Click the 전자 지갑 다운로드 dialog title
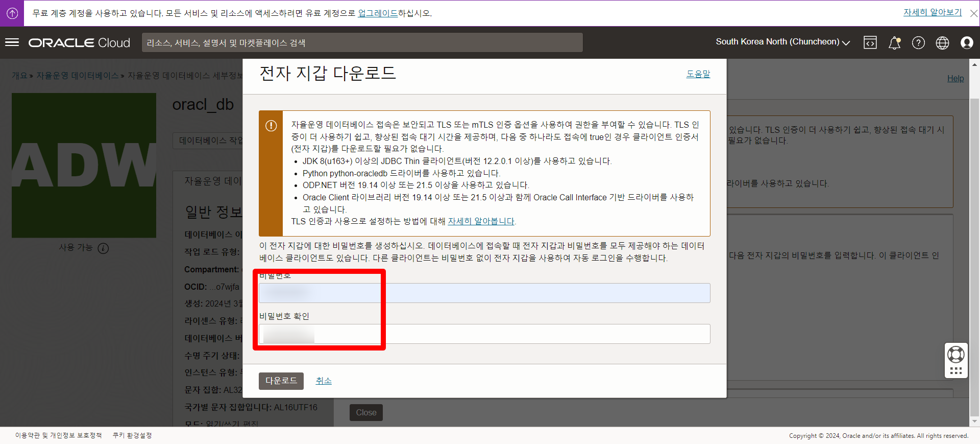The image size is (980, 444). click(x=328, y=74)
